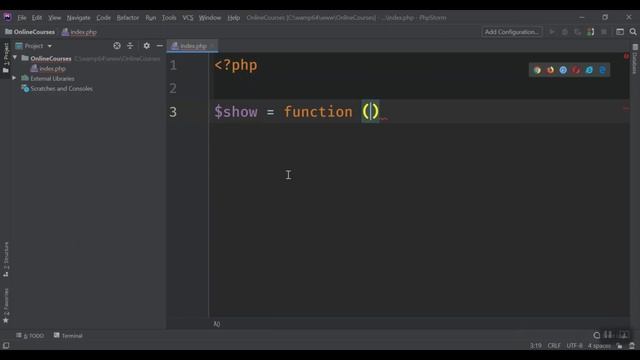Click the Debug bug icon in toolbar
Viewport: 640px width, 360px height.
point(565,32)
